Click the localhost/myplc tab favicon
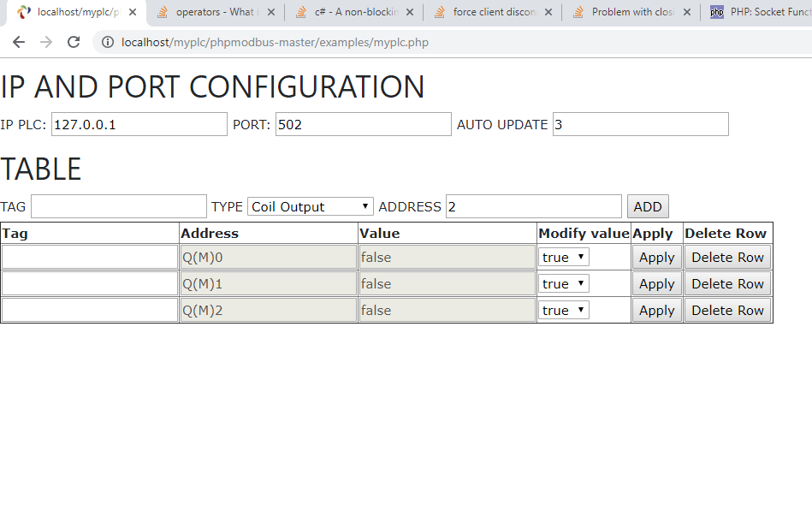The height and width of the screenshot is (505, 812). click(x=22, y=13)
